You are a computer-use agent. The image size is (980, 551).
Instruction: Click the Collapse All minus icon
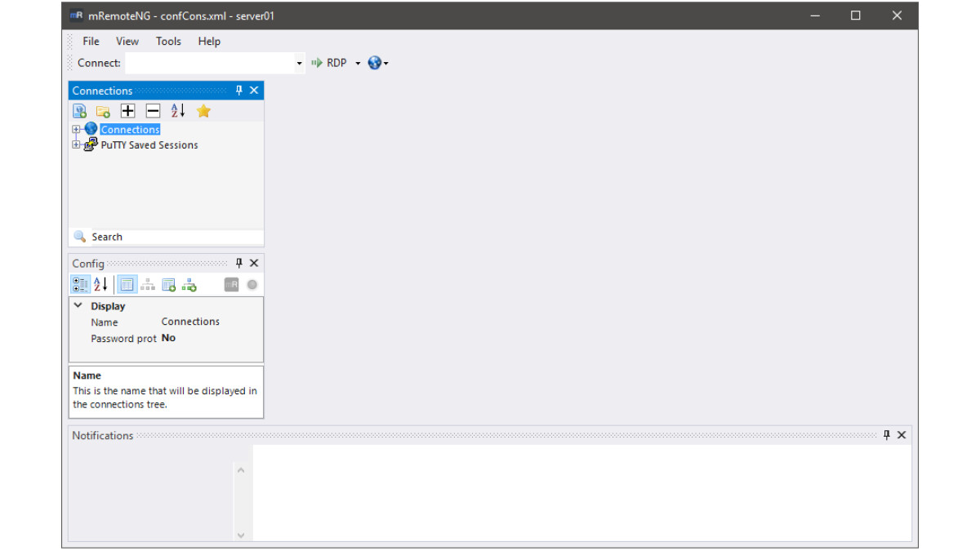[x=153, y=111]
